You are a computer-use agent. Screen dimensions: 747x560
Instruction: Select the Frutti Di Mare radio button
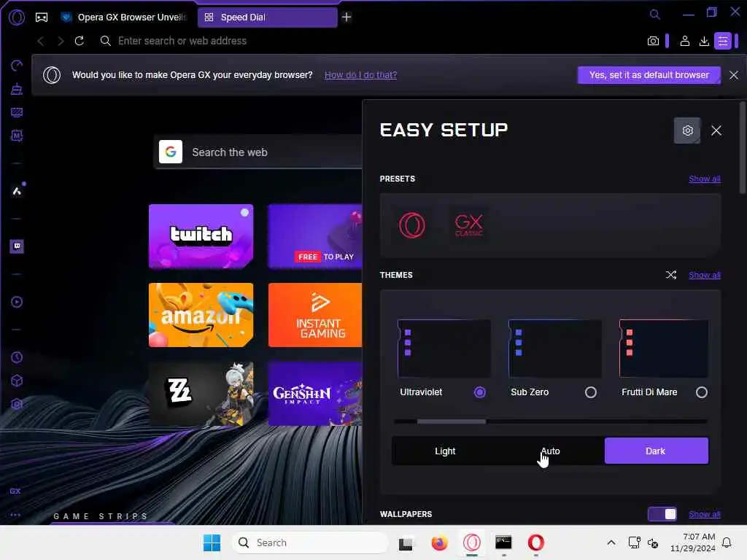[701, 392]
